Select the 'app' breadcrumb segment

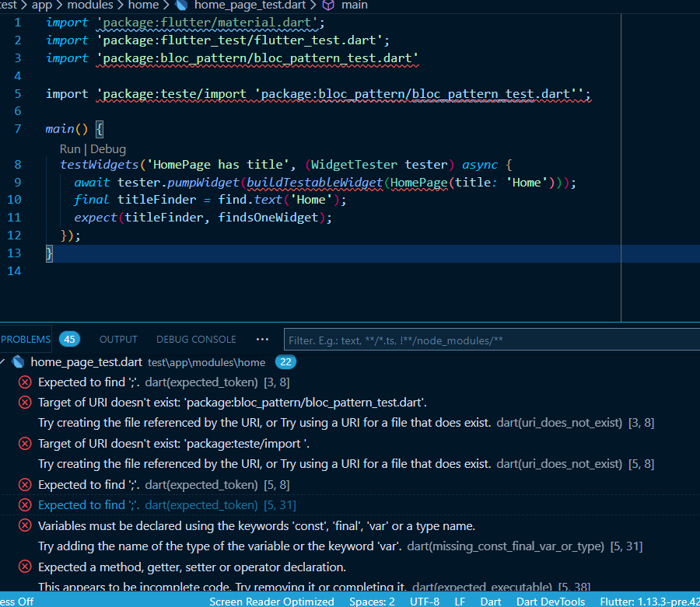42,5
